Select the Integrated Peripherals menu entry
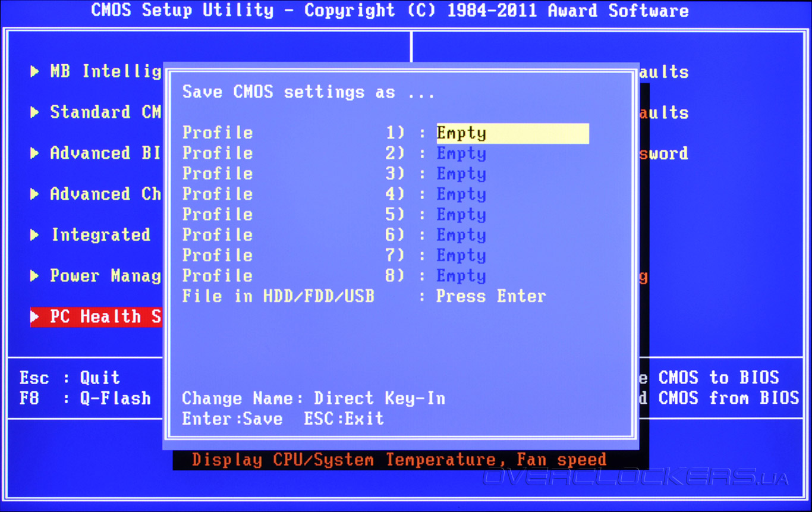 (x=90, y=235)
